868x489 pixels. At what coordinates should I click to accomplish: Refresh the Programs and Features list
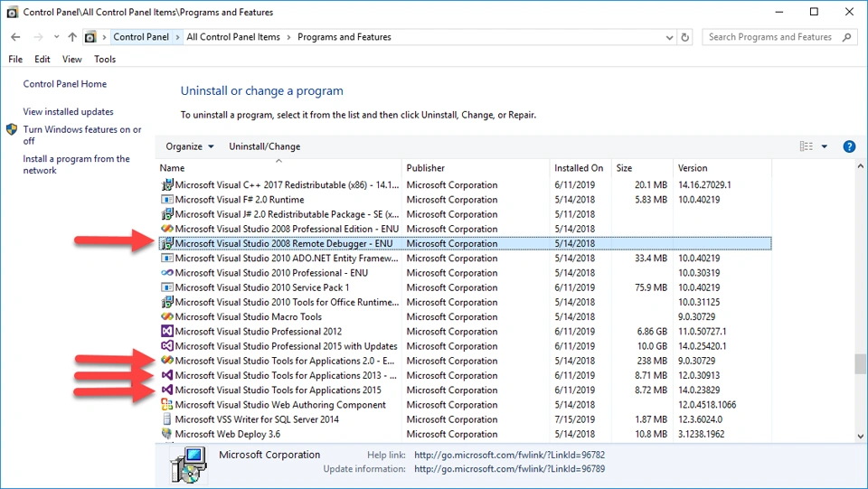685,37
